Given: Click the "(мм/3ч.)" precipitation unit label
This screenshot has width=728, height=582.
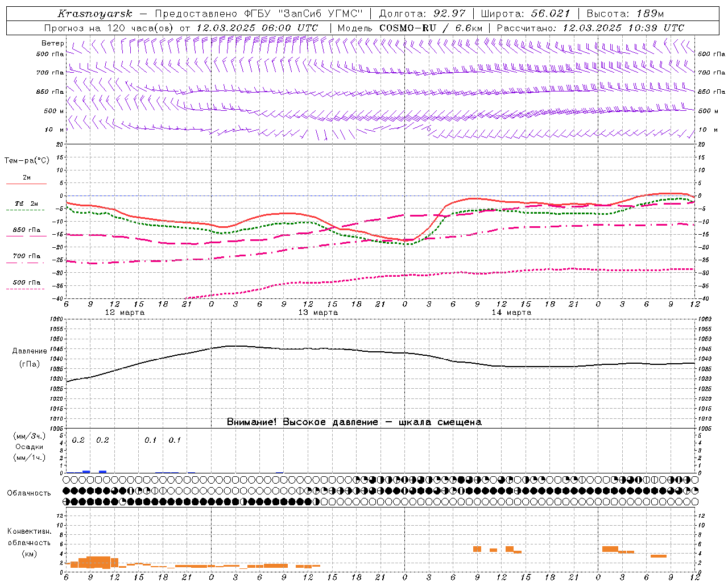Looking at the screenshot, I should point(29,436).
